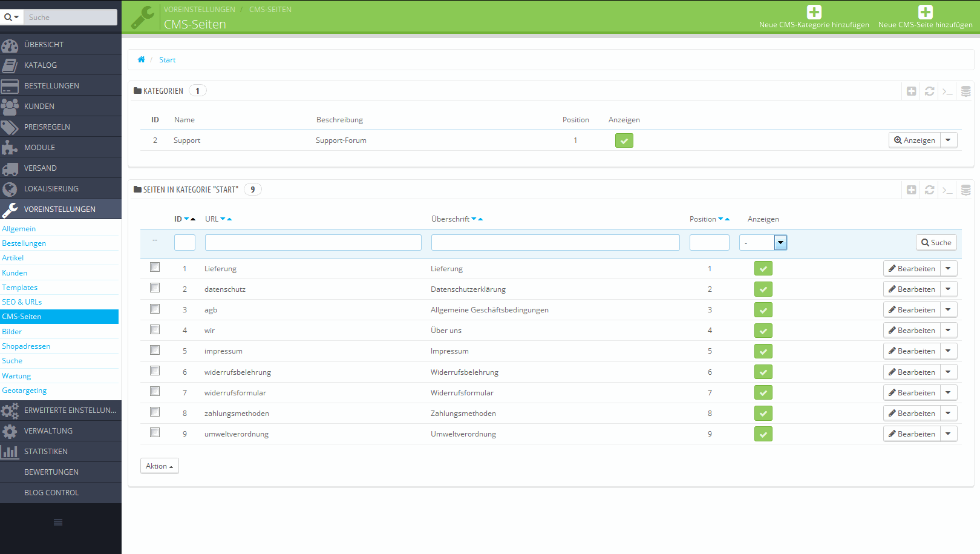Check the box for datenschutz page
Viewport: 980px width, 554px height.
(155, 288)
